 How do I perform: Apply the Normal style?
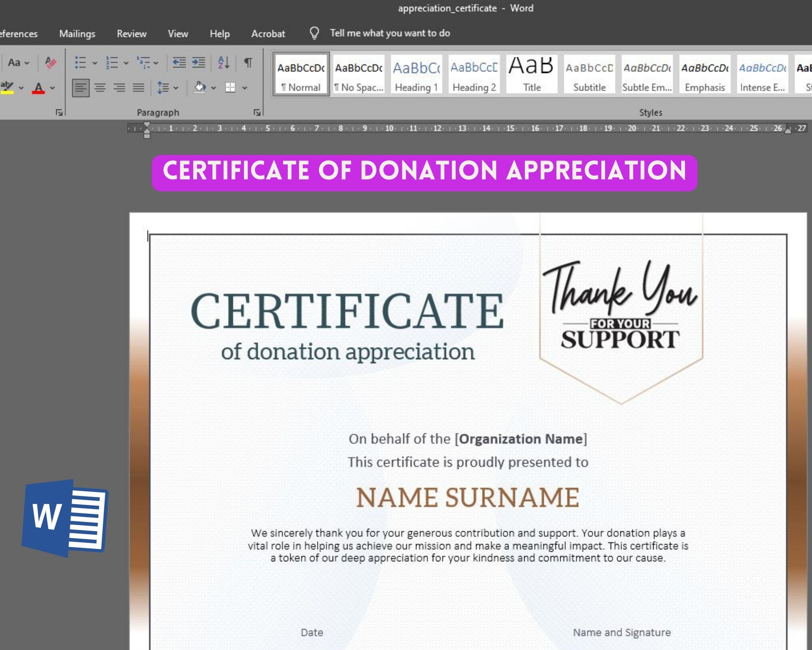301,74
